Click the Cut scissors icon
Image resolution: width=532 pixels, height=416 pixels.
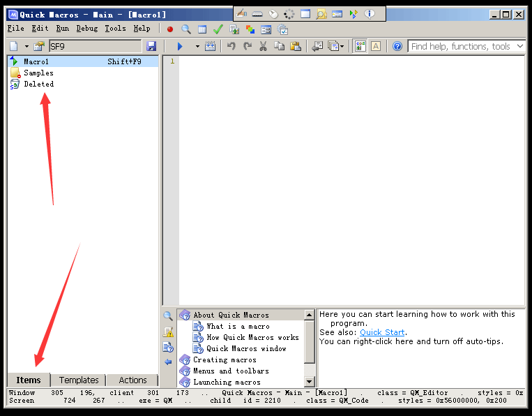click(x=263, y=46)
